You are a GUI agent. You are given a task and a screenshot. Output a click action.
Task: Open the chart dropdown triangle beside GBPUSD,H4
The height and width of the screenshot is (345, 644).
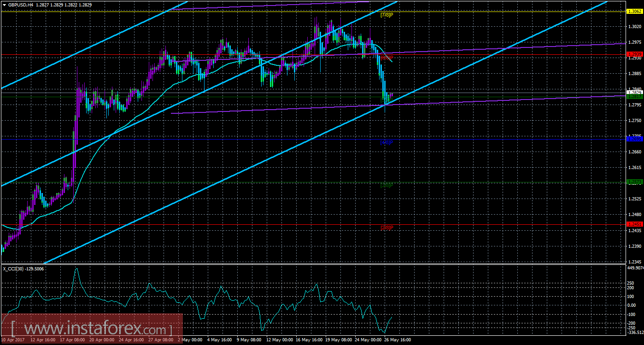pyautogui.click(x=4, y=4)
